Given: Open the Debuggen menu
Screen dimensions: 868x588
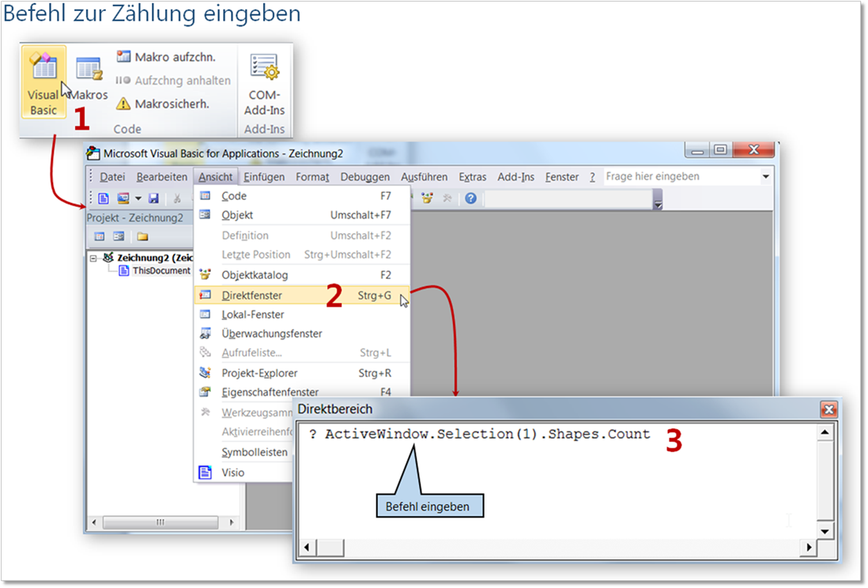Looking at the screenshot, I should [364, 176].
